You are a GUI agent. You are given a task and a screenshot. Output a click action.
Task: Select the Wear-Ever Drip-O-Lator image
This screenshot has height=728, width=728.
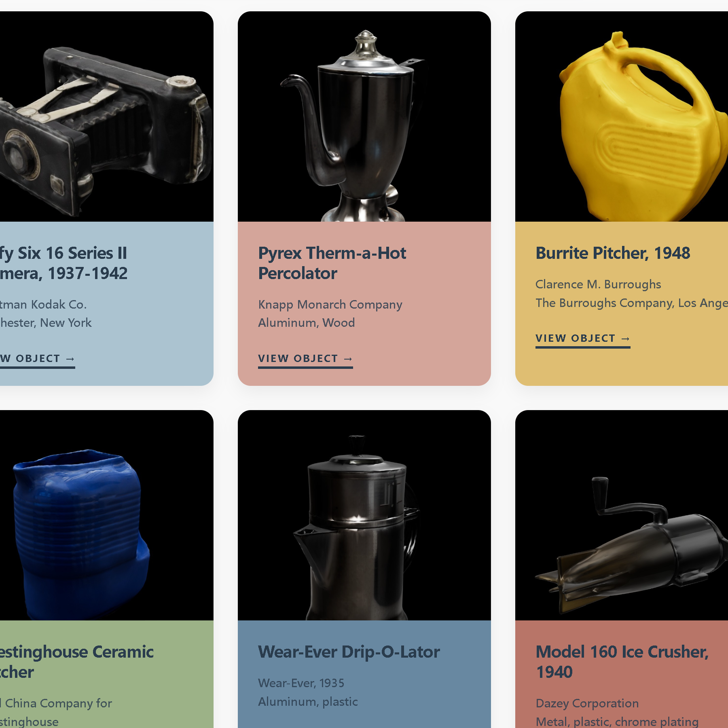(x=364, y=515)
